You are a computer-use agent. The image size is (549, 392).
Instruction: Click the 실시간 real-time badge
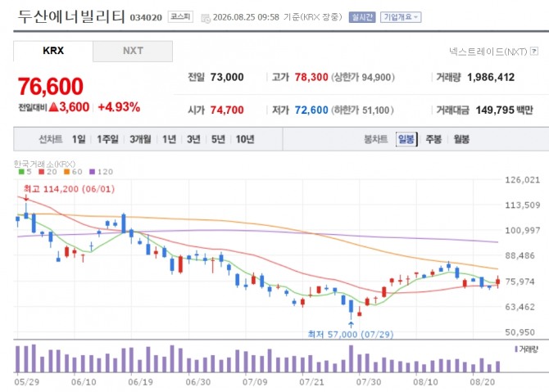coord(362,17)
